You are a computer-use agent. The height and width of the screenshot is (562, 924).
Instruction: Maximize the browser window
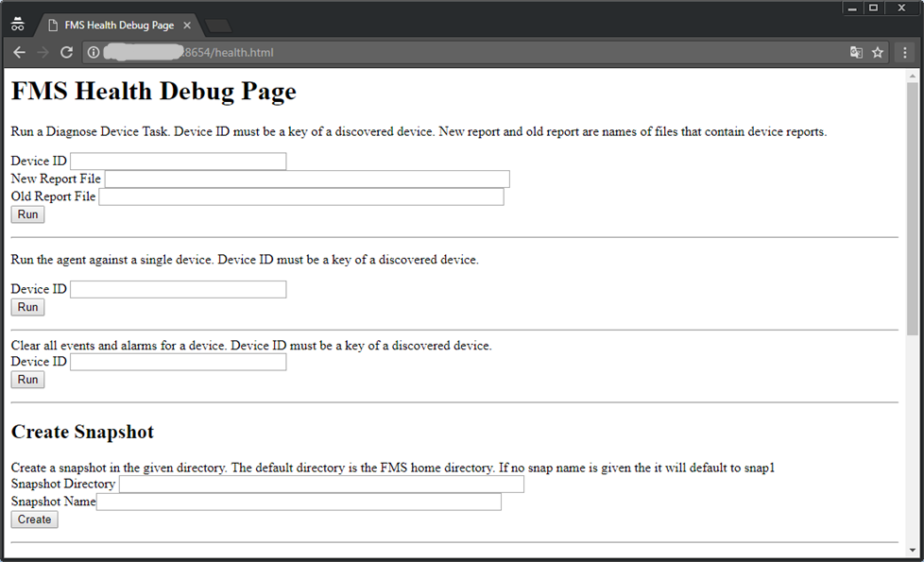(x=874, y=9)
